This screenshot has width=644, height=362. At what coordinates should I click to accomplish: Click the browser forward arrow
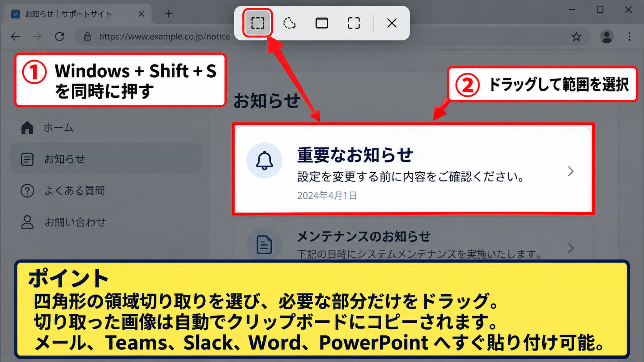coord(37,37)
